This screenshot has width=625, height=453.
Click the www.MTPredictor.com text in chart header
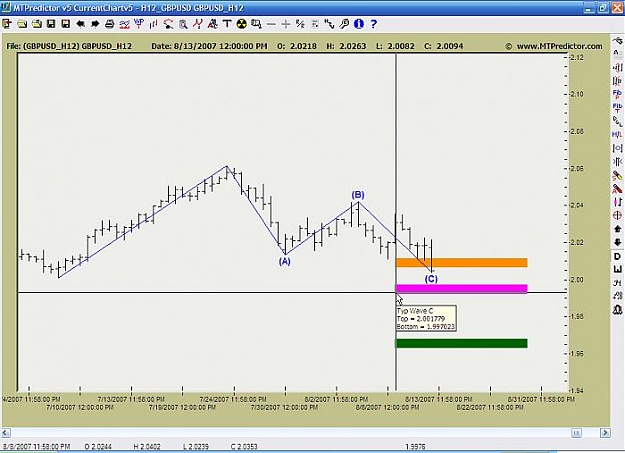[559, 46]
